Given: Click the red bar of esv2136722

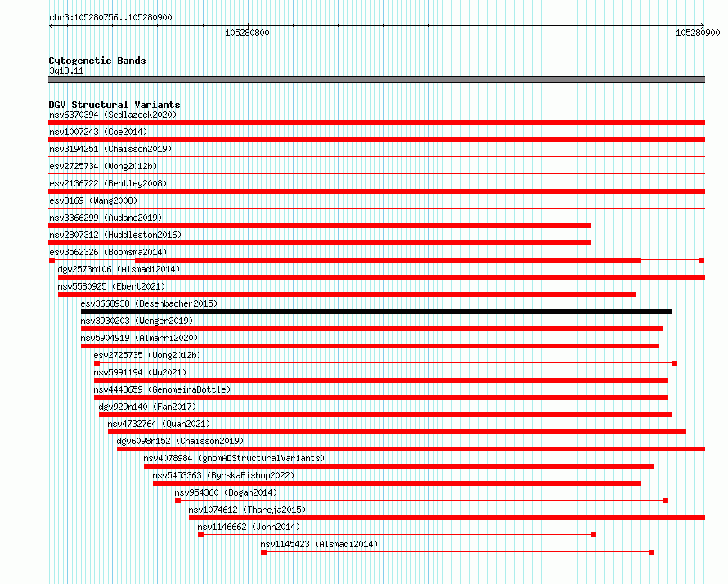Looking at the screenshot, I should pyautogui.click(x=376, y=191).
